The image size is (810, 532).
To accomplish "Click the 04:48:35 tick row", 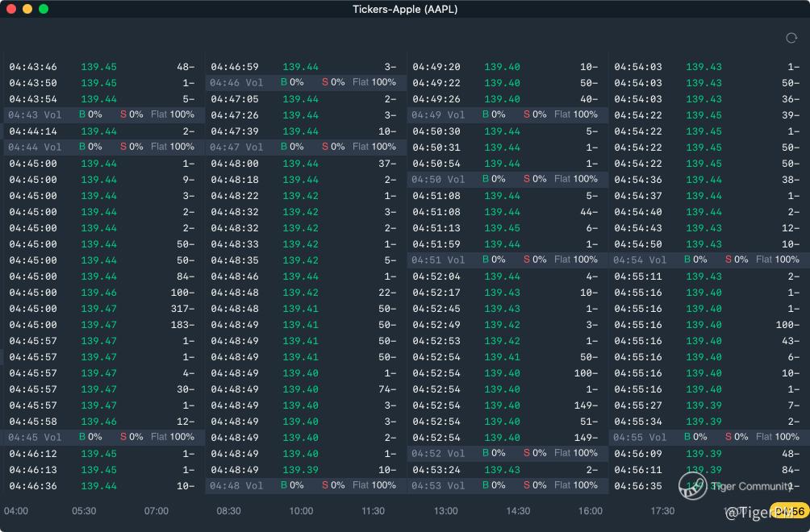I will [x=306, y=260].
